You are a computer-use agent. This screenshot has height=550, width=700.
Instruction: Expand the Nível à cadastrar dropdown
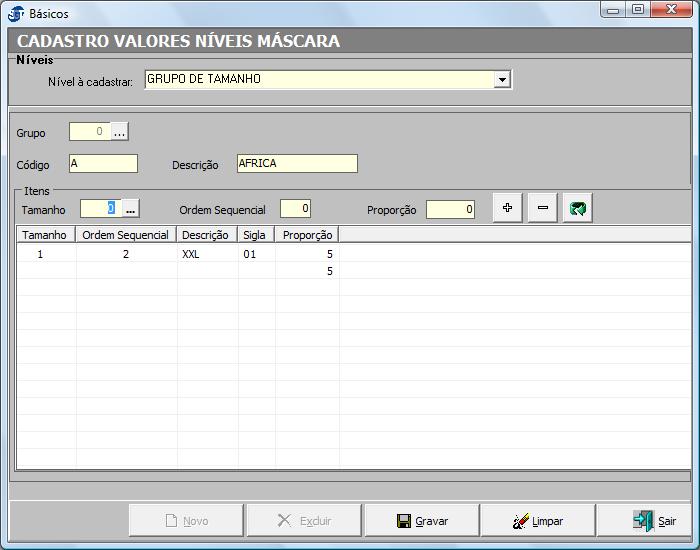(503, 79)
